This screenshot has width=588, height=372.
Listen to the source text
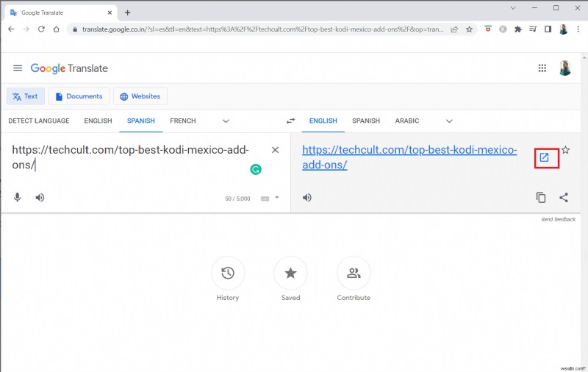[40, 197]
